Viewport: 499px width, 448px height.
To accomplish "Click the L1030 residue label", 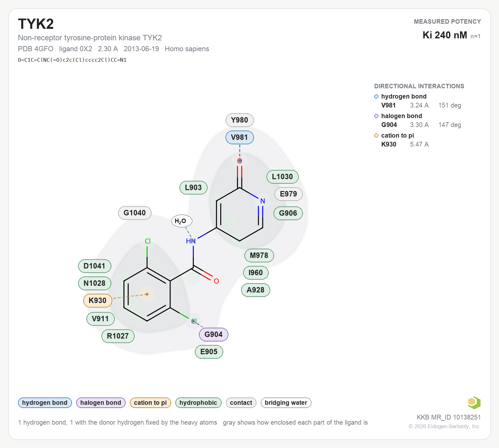I will coord(282,177).
